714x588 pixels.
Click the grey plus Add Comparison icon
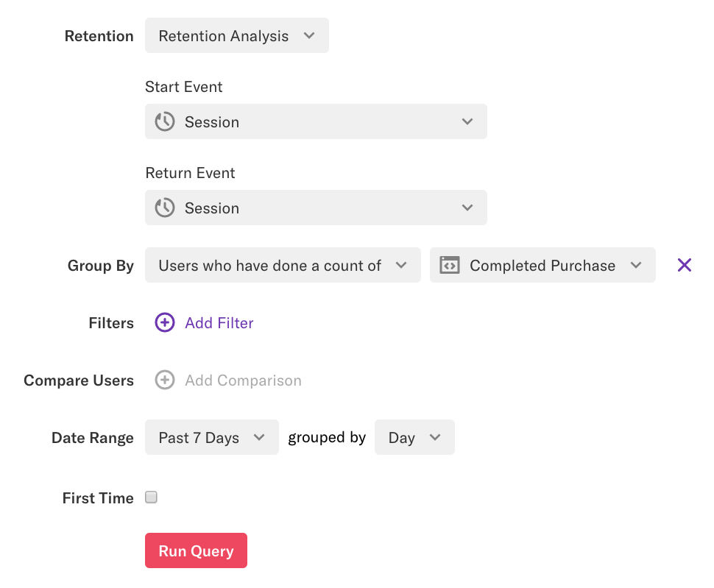click(165, 380)
